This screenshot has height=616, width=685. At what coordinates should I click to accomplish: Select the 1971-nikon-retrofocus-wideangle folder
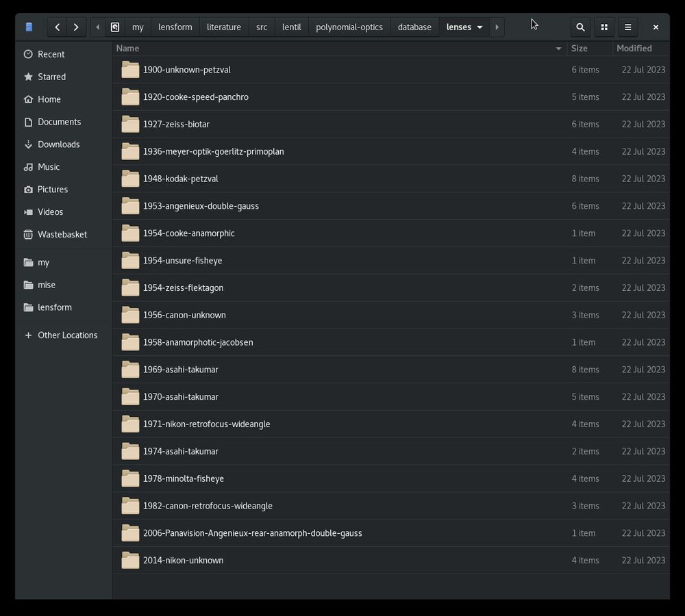pos(391,424)
